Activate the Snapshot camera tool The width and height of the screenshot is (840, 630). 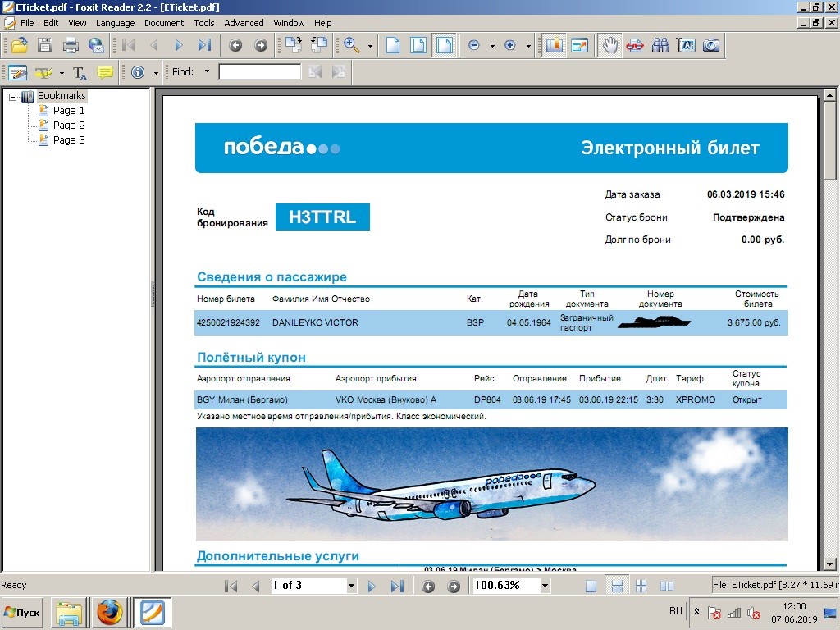[x=711, y=45]
